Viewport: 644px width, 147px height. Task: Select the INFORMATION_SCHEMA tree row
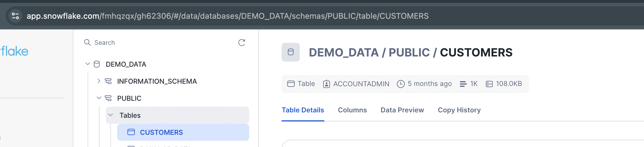pyautogui.click(x=157, y=81)
